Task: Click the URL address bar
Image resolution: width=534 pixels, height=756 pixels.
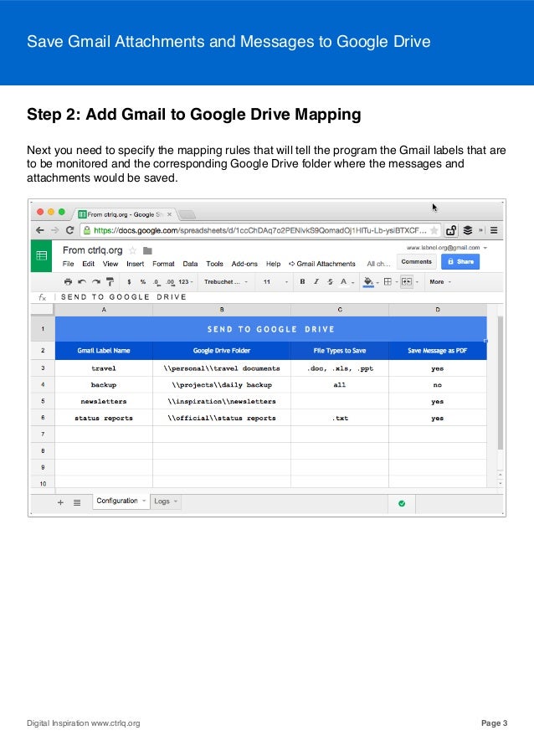Action: click(x=260, y=230)
